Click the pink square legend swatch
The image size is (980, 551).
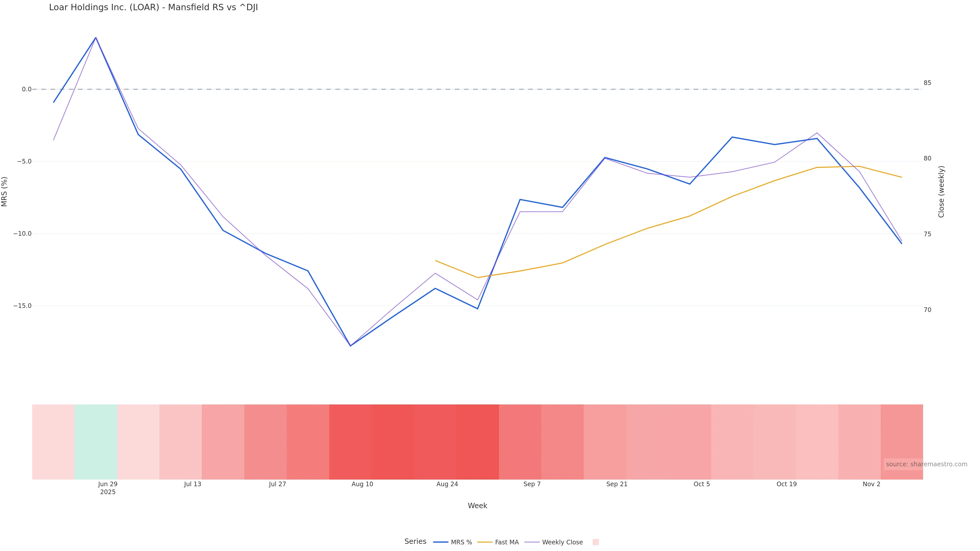595,542
